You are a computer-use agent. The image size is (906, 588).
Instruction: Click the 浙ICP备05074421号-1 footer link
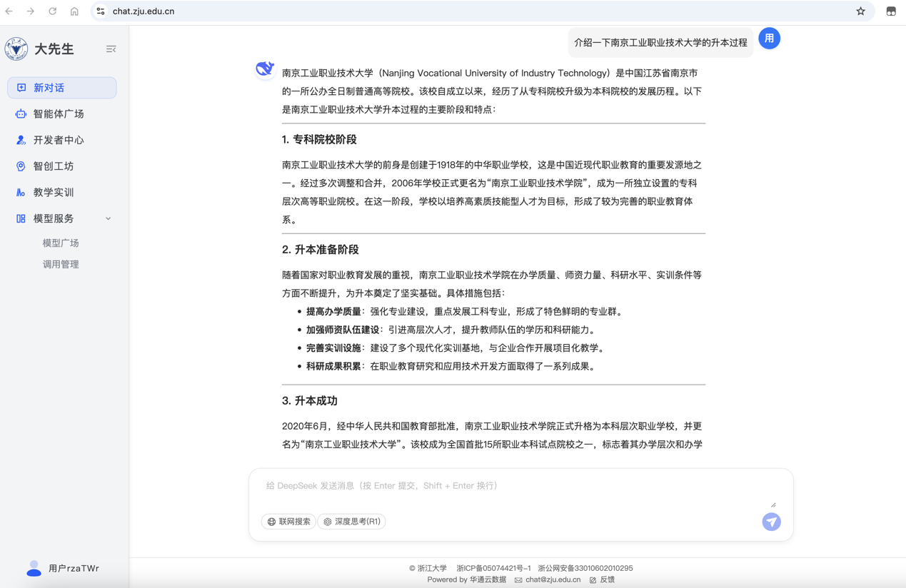[x=493, y=569]
